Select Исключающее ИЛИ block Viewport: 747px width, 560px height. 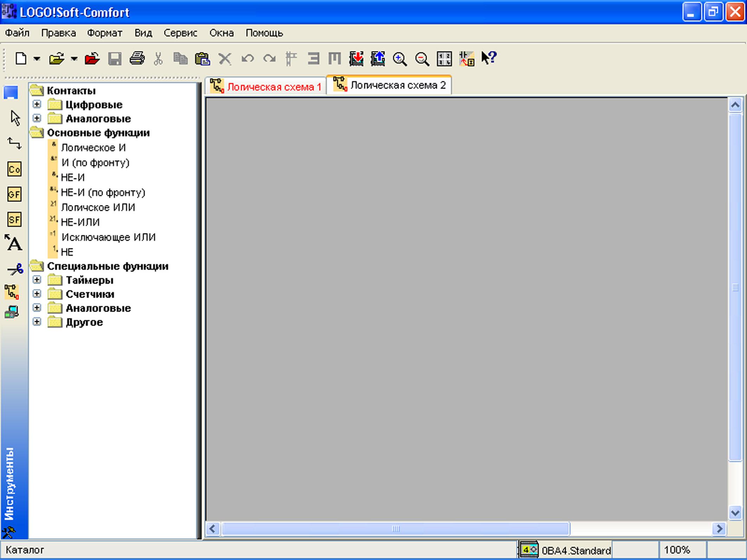[108, 237]
